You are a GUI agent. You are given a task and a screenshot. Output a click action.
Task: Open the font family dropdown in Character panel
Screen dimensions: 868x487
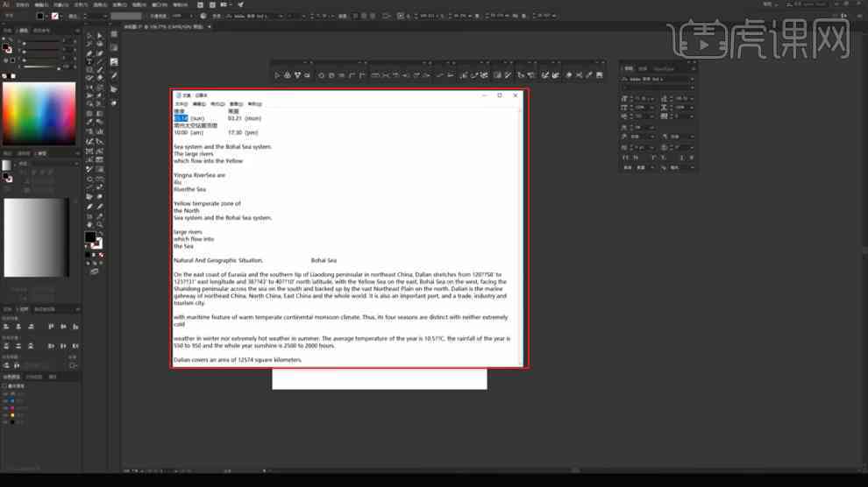pos(692,79)
